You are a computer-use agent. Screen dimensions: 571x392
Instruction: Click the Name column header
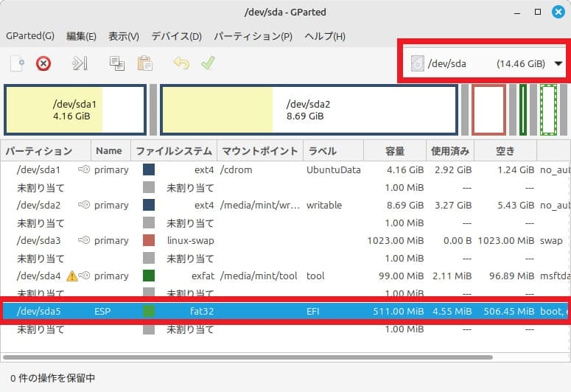(111, 151)
